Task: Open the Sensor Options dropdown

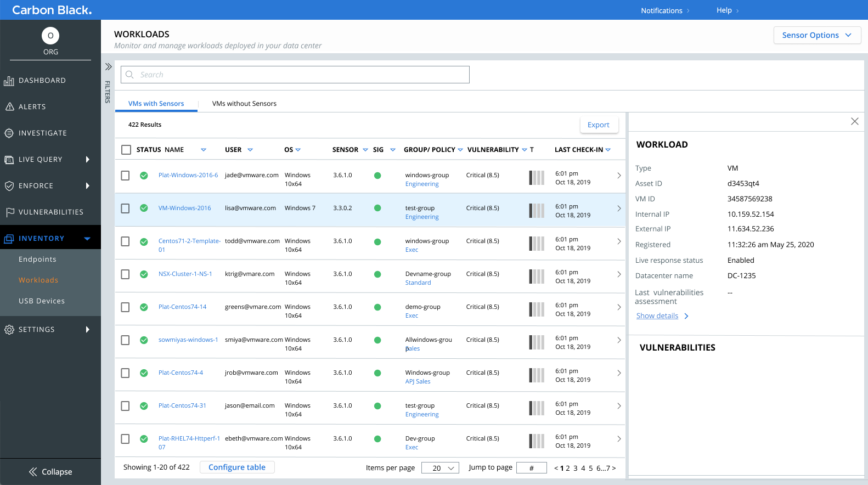Action: pos(817,35)
